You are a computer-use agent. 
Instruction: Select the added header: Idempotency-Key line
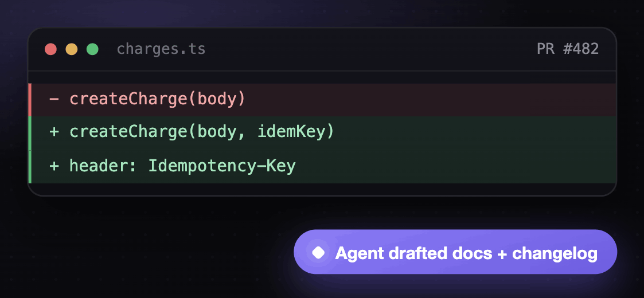click(322, 166)
